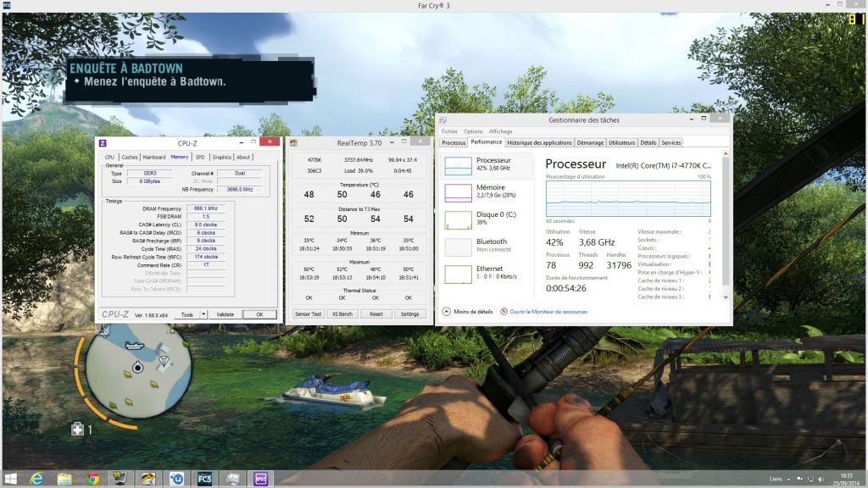Open the Ouvrir le Moniteur de ressources link
This screenshot has width=868, height=488.
pyautogui.click(x=548, y=312)
